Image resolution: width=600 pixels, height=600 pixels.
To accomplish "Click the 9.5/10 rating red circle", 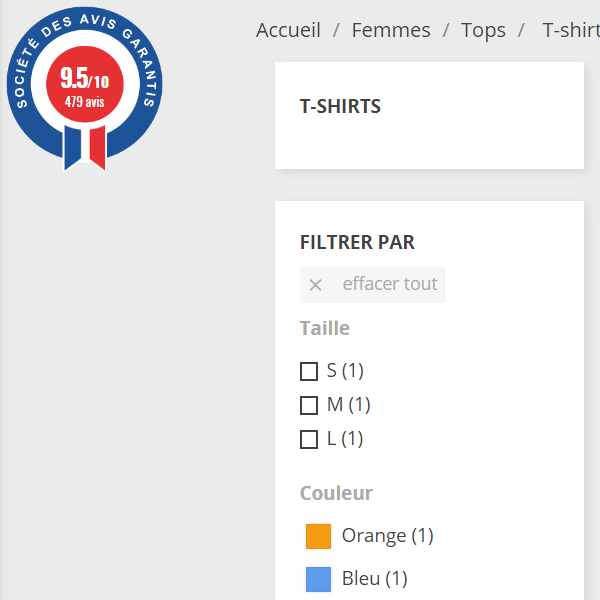I will pos(84,87).
